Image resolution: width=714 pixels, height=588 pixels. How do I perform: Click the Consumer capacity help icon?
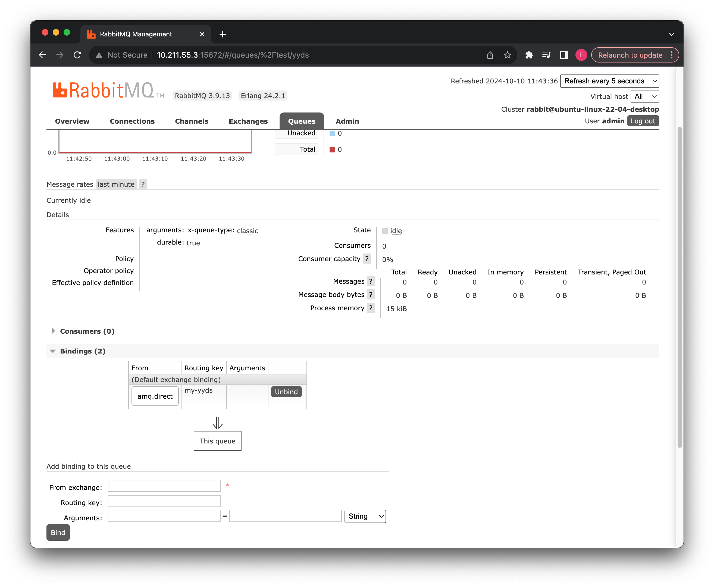(x=367, y=259)
